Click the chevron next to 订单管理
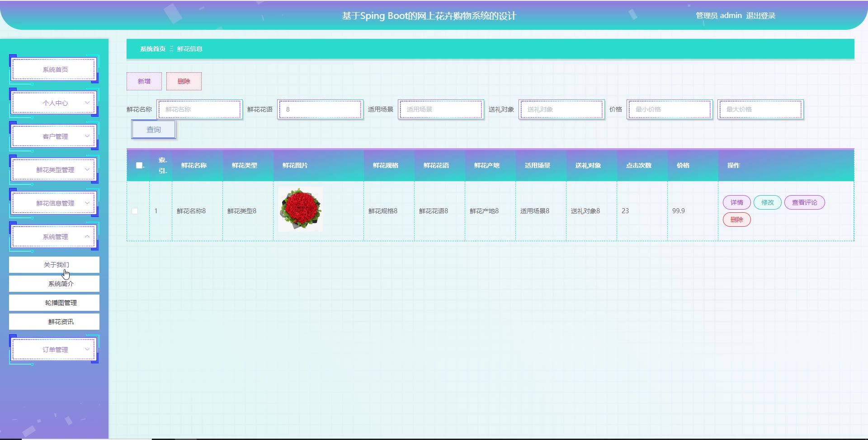Image resolution: width=868 pixels, height=440 pixels. [x=87, y=349]
